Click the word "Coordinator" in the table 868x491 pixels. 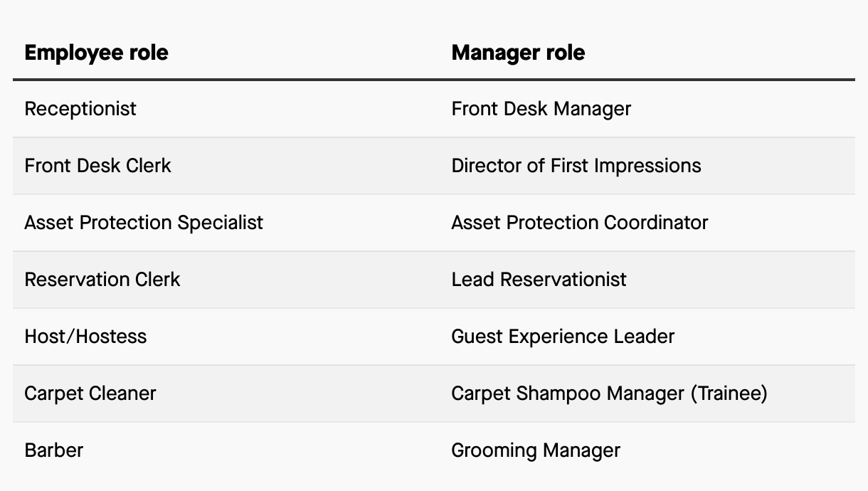point(656,223)
